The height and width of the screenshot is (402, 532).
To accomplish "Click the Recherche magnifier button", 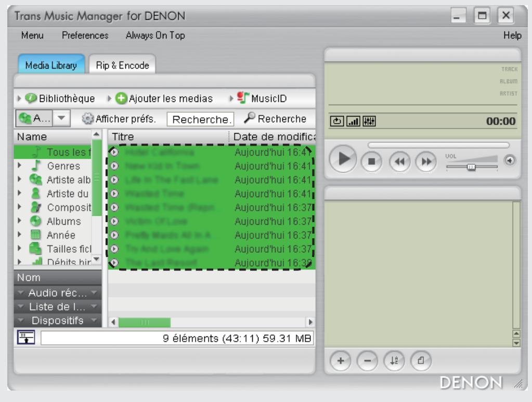I will point(275,119).
